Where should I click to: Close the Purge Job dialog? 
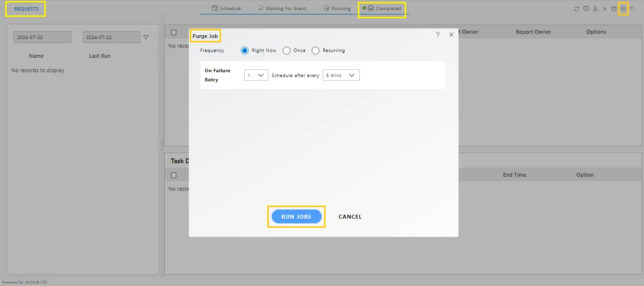click(x=451, y=35)
